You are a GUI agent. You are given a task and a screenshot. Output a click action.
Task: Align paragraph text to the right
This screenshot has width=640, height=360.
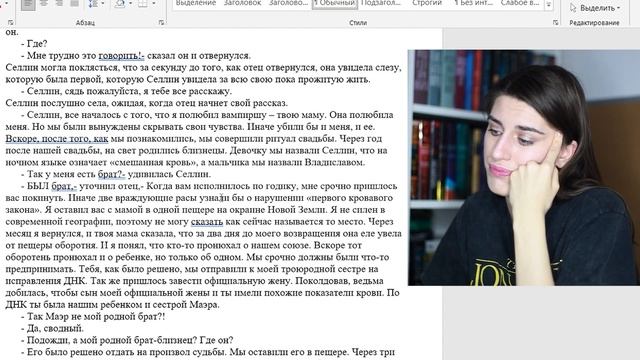[59, 4]
